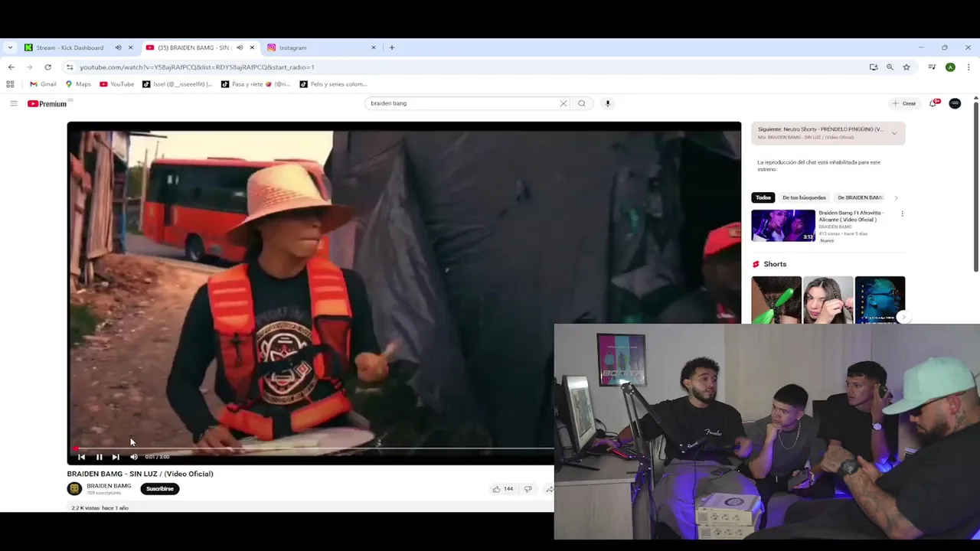Open YouTube notifications bell

933,103
